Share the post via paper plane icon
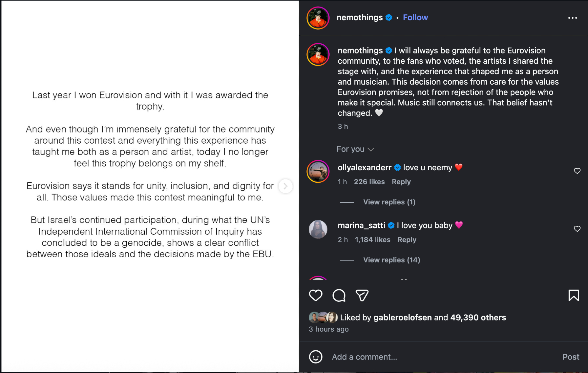The image size is (588, 373). (x=362, y=295)
